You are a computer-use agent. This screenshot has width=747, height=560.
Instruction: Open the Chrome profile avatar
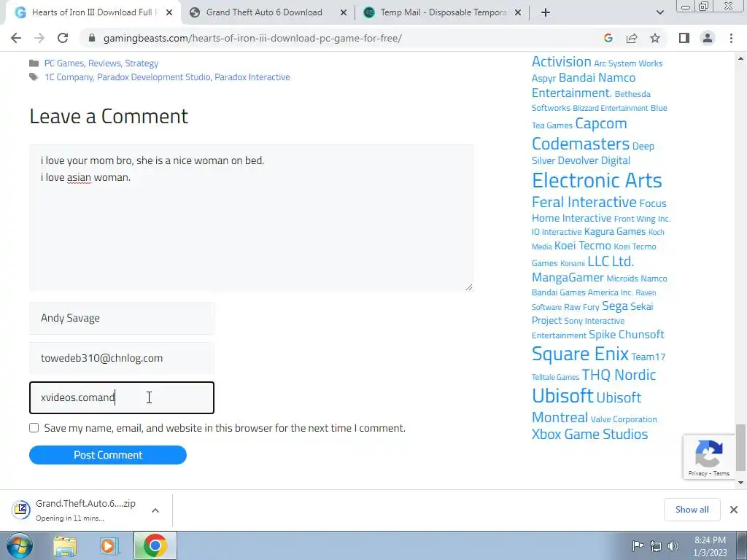(708, 38)
